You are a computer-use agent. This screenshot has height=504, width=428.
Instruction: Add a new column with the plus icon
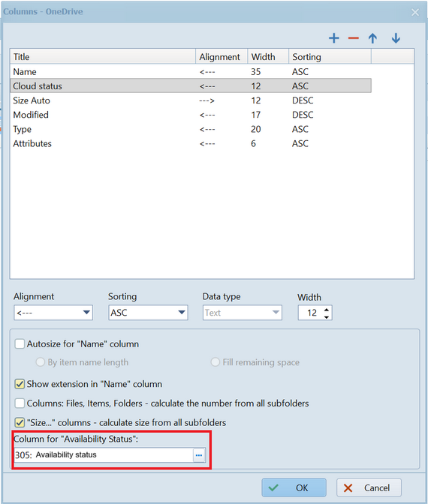334,38
